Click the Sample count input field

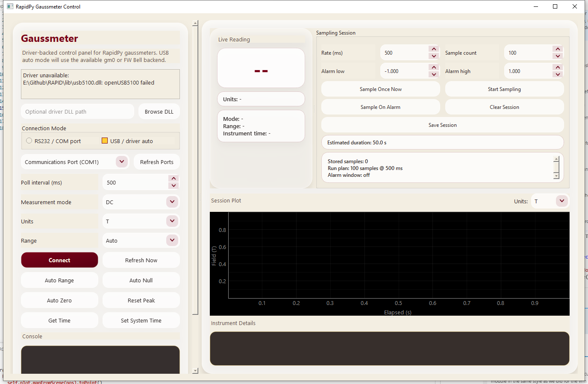pos(528,53)
